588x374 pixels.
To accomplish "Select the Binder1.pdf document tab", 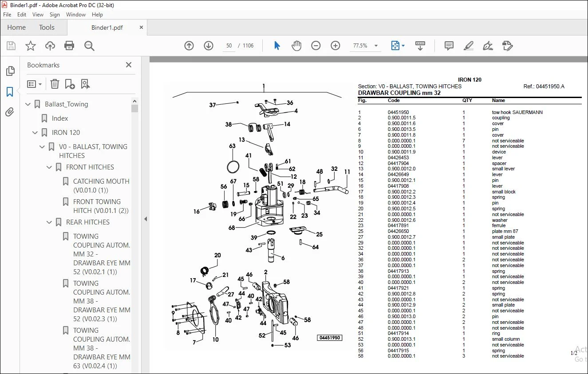I will (x=107, y=28).
